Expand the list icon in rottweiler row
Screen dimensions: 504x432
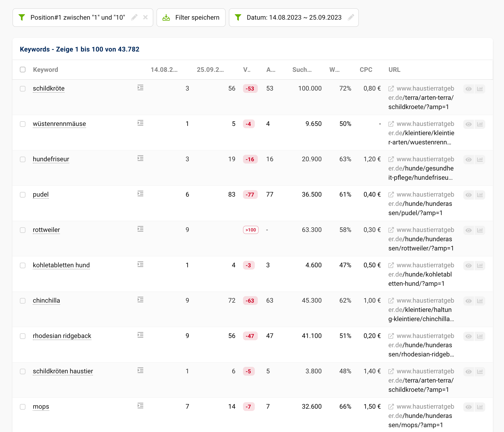[140, 229]
